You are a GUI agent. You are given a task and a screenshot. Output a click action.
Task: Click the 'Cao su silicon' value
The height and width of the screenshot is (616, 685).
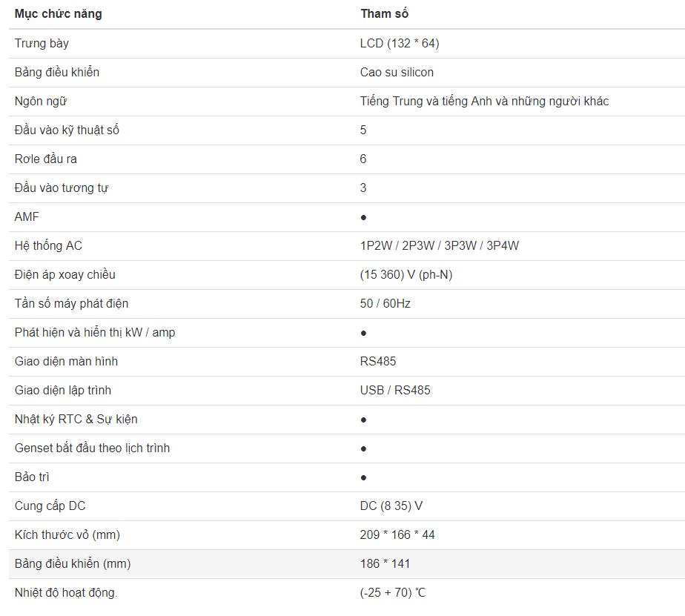point(397,72)
